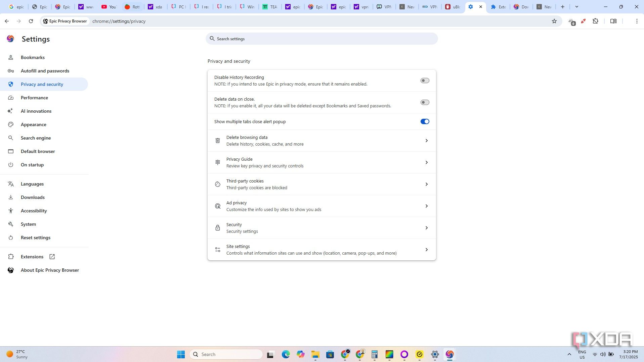Open Ad privacy row
The image size is (644, 362).
(x=322, y=206)
